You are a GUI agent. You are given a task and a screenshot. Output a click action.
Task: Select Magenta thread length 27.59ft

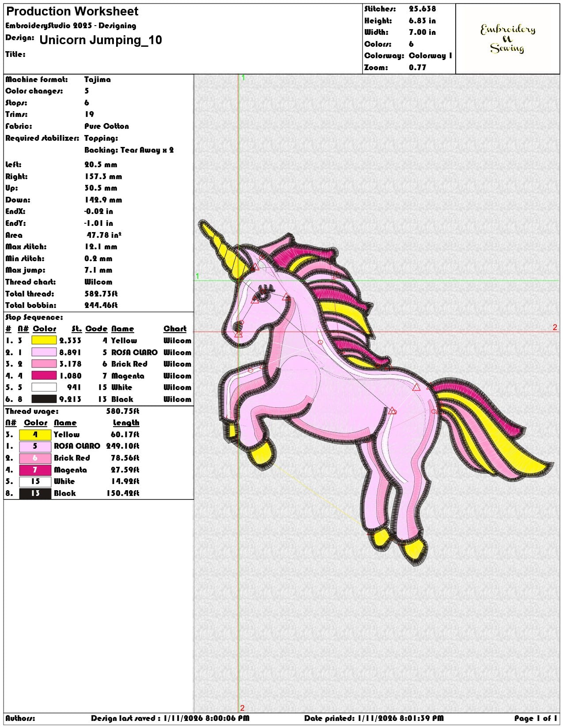tap(125, 470)
